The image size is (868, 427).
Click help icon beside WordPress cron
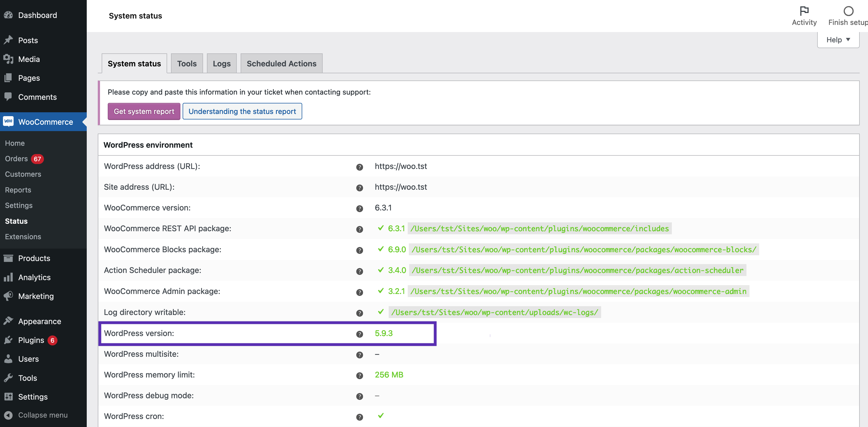359,417
